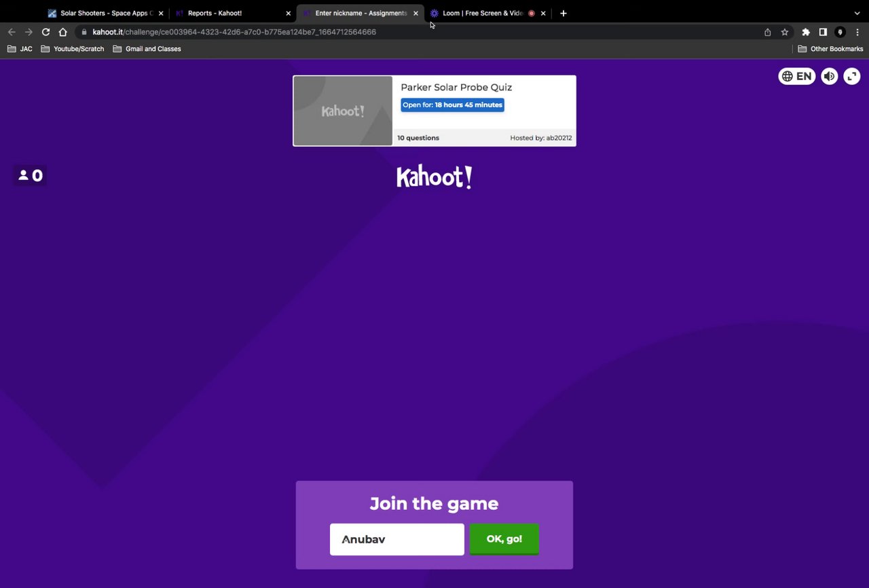This screenshot has height=588, width=869.
Task: Open the Chrome profile avatar
Action: [840, 32]
